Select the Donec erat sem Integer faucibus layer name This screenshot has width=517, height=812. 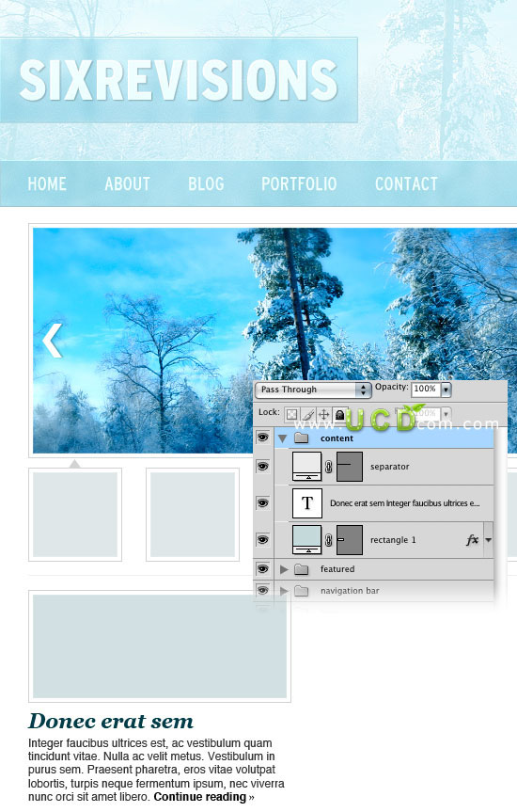405,502
